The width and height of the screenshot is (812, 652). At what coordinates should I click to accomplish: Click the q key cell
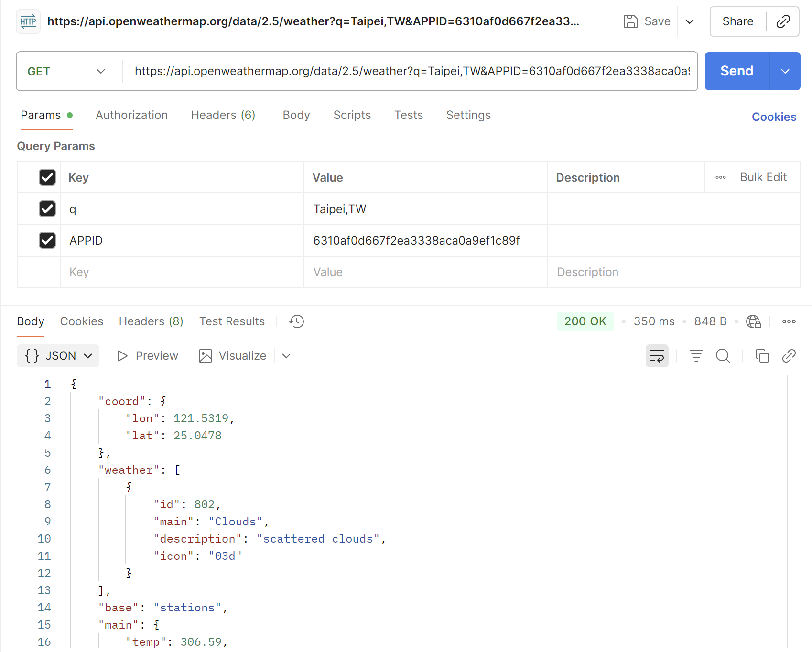click(x=182, y=209)
